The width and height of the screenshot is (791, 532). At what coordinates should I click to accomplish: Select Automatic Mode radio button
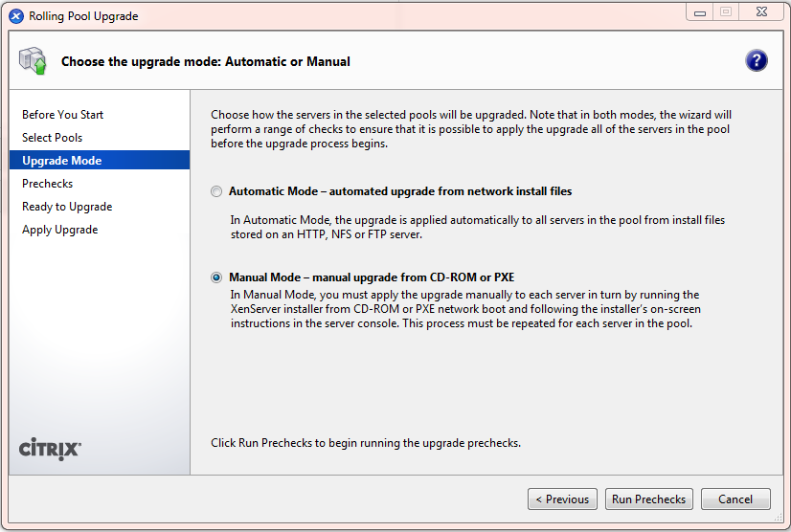216,191
